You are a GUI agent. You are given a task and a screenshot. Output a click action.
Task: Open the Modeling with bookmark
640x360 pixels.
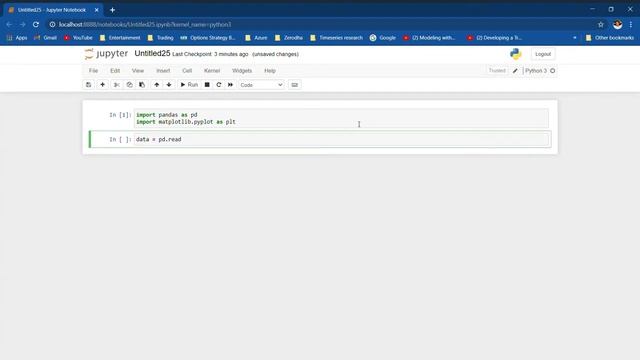pos(429,38)
